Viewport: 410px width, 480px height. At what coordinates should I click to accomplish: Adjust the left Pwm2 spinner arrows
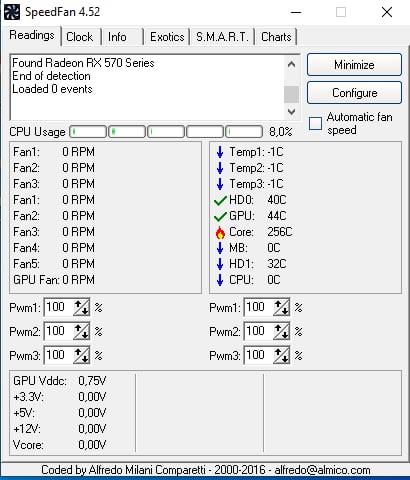pyautogui.click(x=82, y=331)
